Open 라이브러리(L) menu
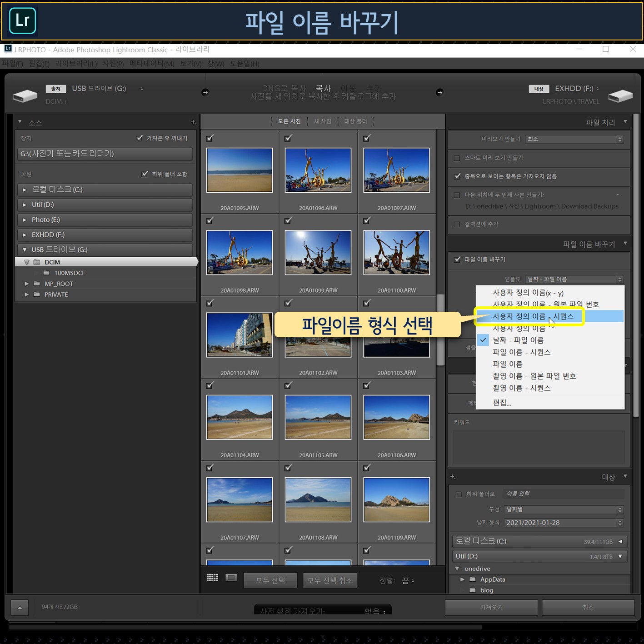This screenshot has height=644, width=644. pyautogui.click(x=76, y=64)
